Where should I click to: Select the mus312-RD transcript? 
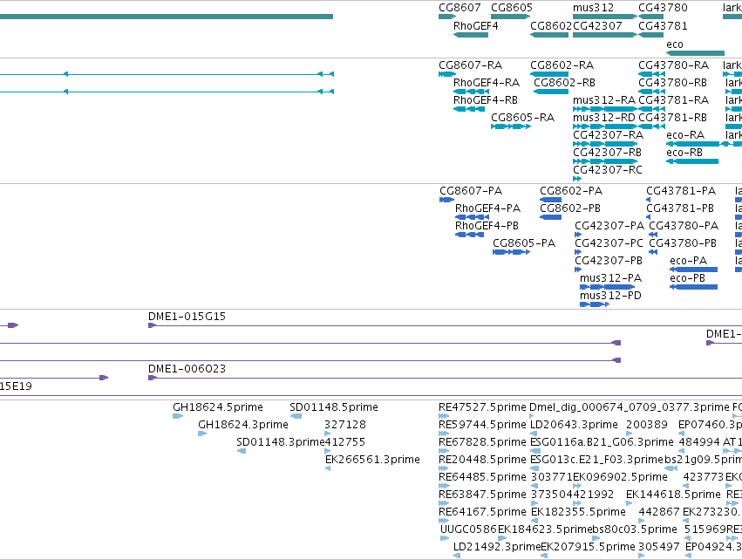point(605,126)
